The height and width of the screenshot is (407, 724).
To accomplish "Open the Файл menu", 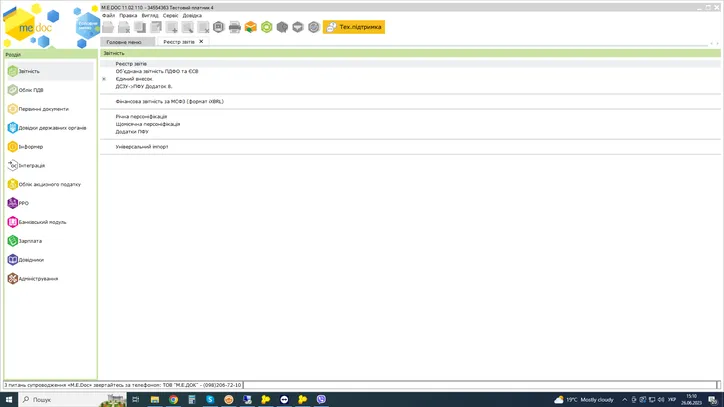I will point(108,16).
